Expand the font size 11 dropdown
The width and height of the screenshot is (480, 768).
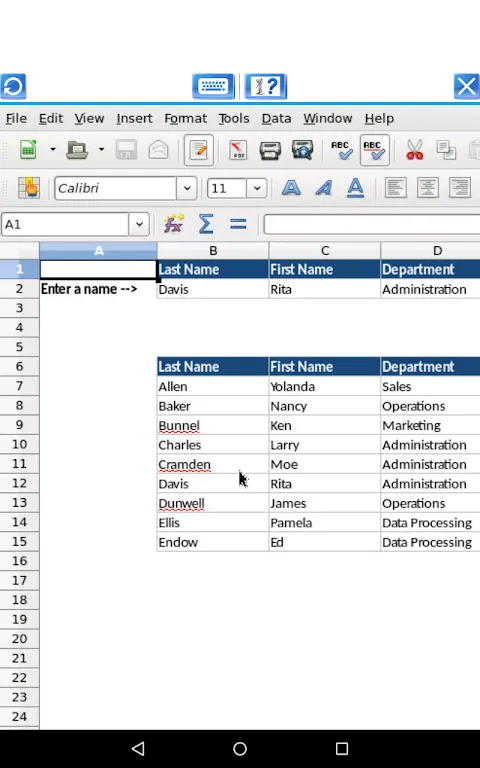pos(257,188)
